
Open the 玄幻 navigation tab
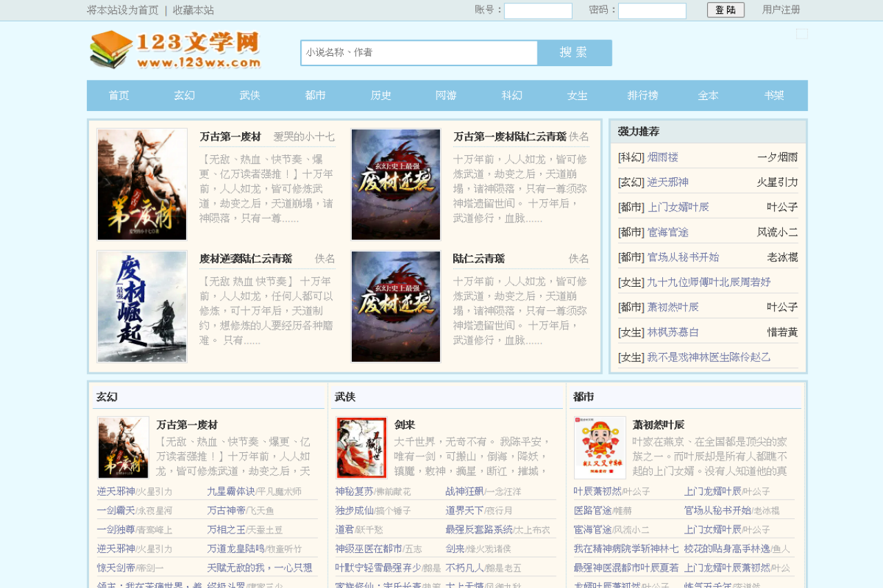click(x=184, y=96)
